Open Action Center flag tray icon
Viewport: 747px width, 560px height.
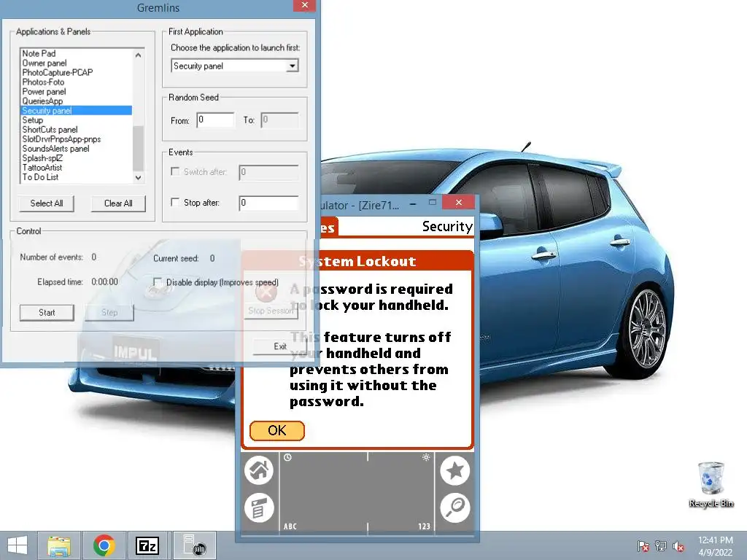643,546
